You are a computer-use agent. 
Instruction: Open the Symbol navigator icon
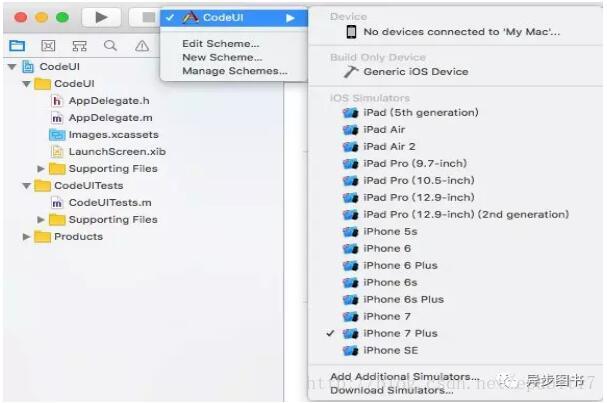click(48, 46)
